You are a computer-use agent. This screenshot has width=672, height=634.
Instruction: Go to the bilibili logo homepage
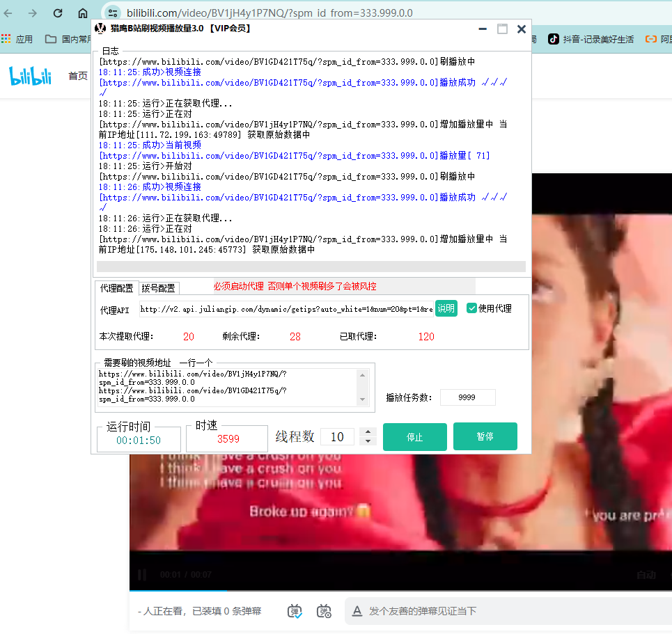[x=31, y=76]
